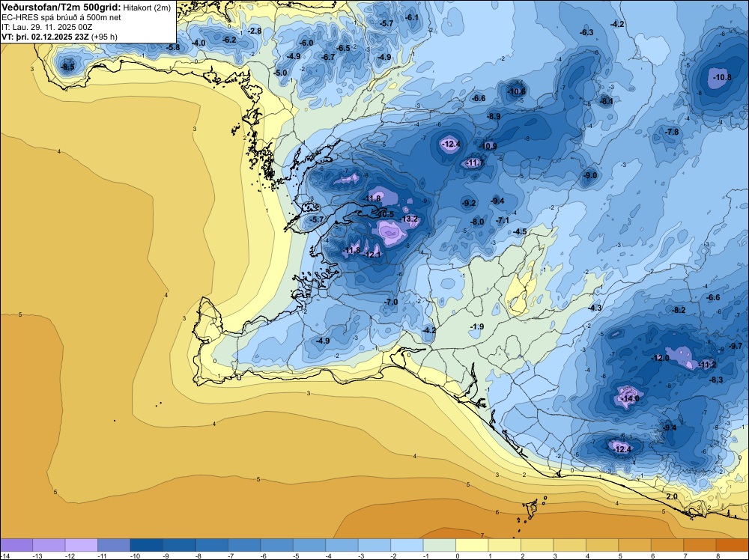Select legend swatch between -12 and -11
Screen dimensions: 749x560
coord(81,545)
